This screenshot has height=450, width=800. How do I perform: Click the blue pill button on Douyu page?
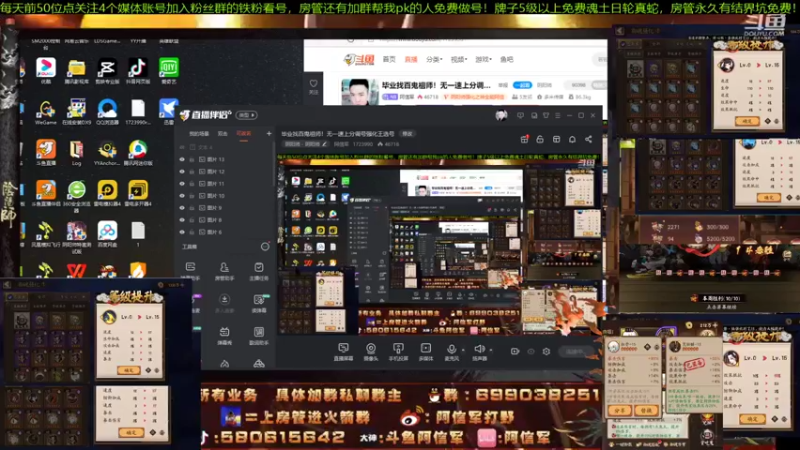[522, 85]
